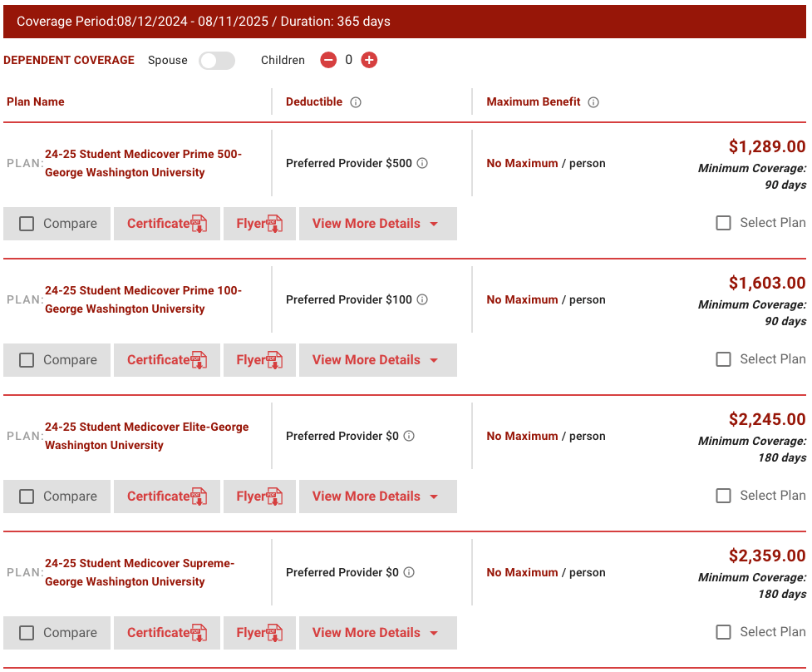Click the DEPENDENT COVERAGE label
The height and width of the screenshot is (672, 812).
(x=69, y=60)
